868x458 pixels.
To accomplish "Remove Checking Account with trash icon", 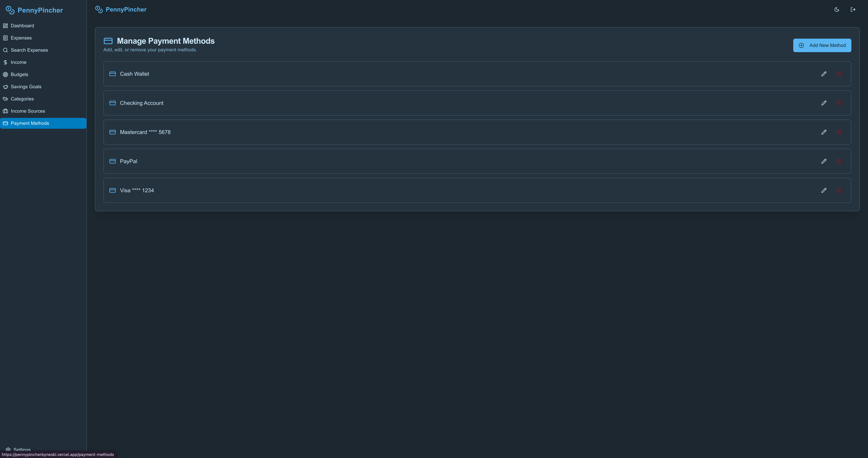I will coord(839,103).
